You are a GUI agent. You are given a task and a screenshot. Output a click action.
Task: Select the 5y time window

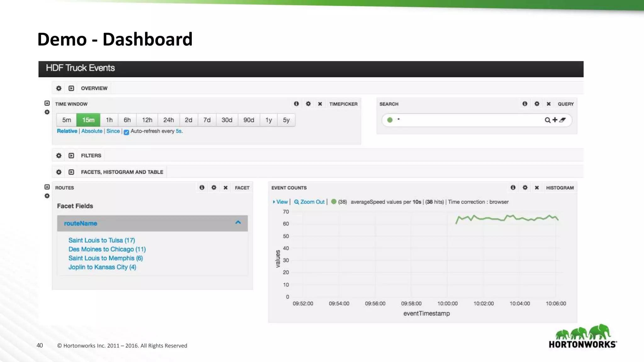(286, 120)
